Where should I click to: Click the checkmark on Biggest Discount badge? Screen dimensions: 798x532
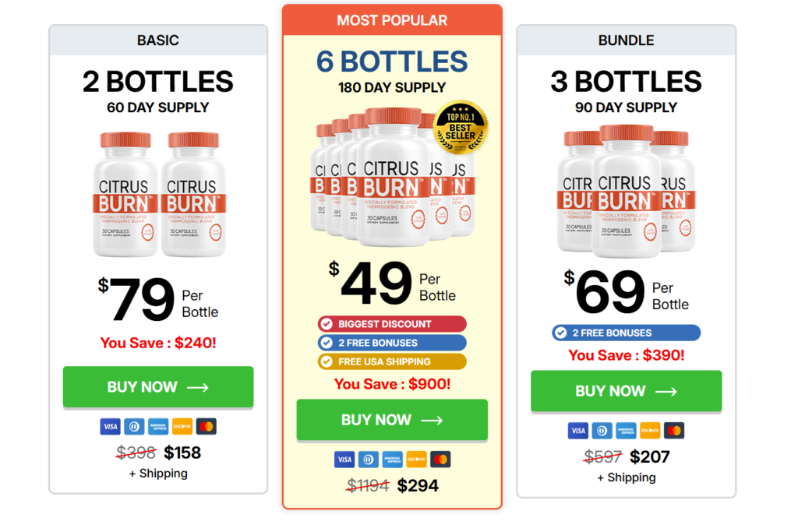pos(328,323)
